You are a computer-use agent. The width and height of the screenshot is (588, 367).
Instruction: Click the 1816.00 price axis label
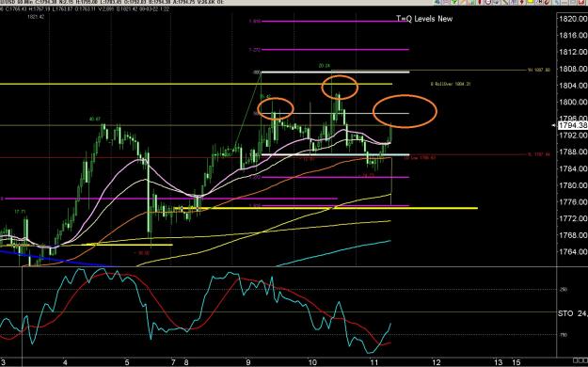click(573, 35)
